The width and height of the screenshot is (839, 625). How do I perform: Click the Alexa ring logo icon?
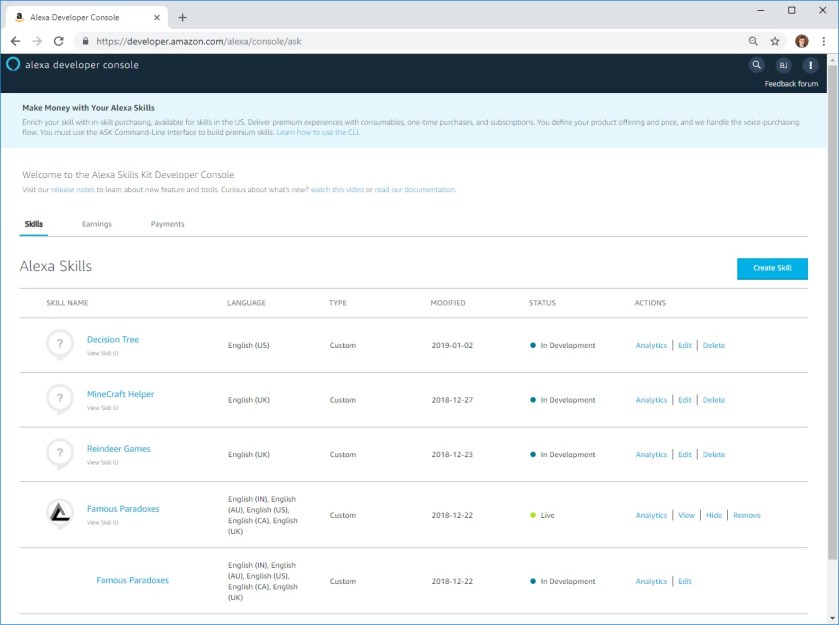[13, 65]
